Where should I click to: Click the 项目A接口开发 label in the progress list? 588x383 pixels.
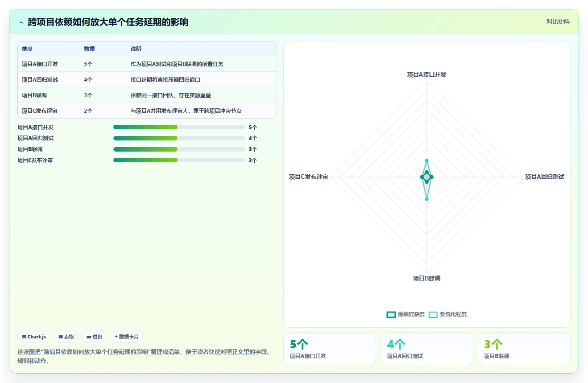[36, 128]
